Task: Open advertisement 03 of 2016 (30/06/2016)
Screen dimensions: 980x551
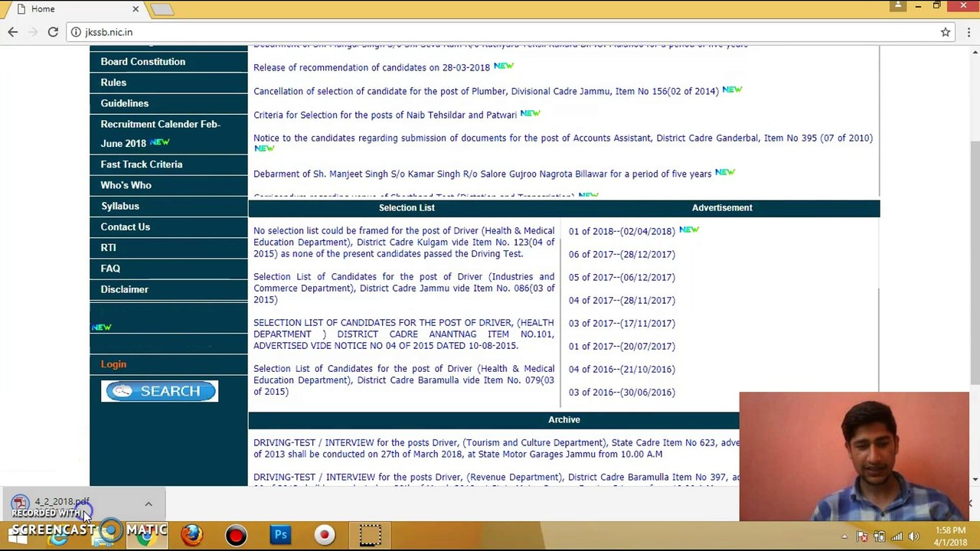Action: [622, 392]
